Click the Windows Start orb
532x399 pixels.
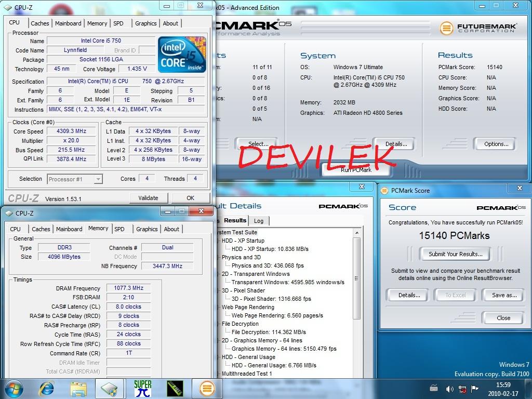(14, 389)
